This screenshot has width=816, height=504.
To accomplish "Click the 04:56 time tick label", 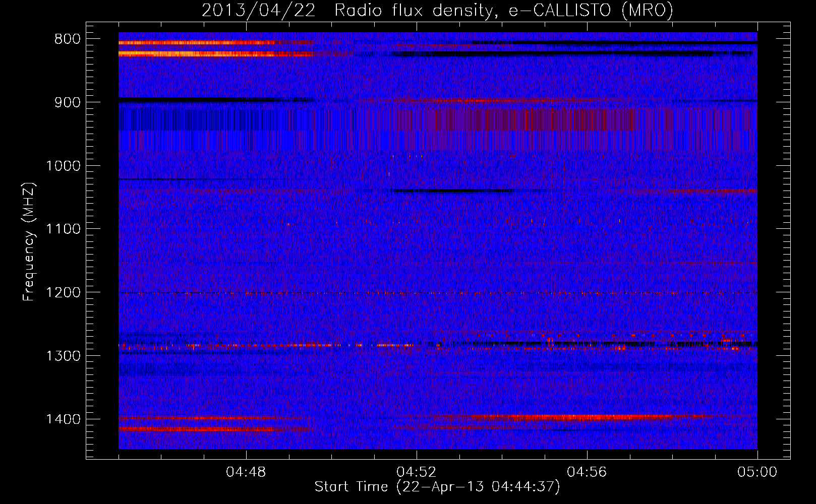I will coord(587,472).
